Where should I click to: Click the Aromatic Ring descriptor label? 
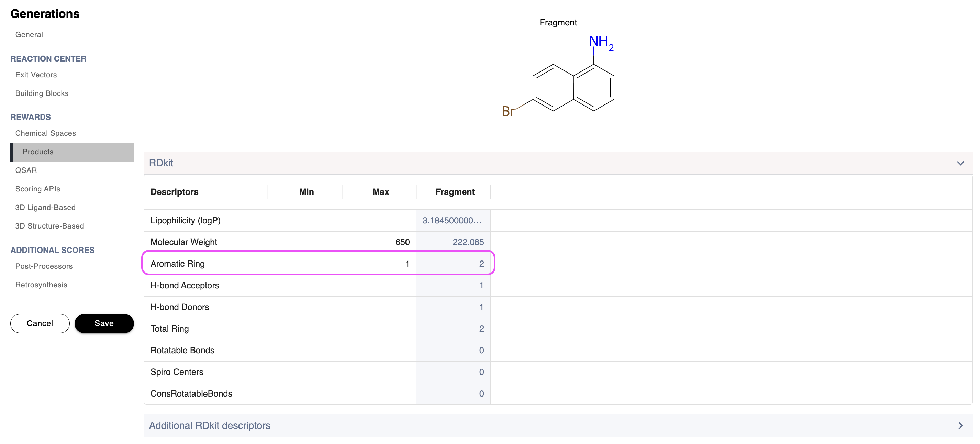[x=178, y=264]
